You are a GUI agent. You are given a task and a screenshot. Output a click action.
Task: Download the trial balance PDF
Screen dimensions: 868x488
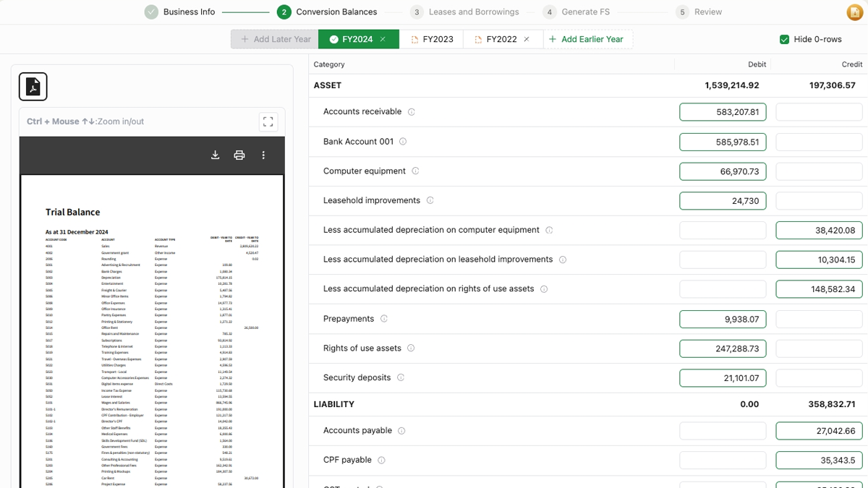coord(215,155)
